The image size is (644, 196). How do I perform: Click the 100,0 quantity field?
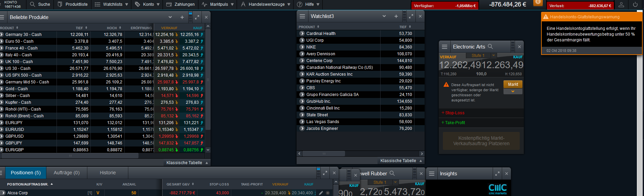pyautogui.click(x=481, y=74)
